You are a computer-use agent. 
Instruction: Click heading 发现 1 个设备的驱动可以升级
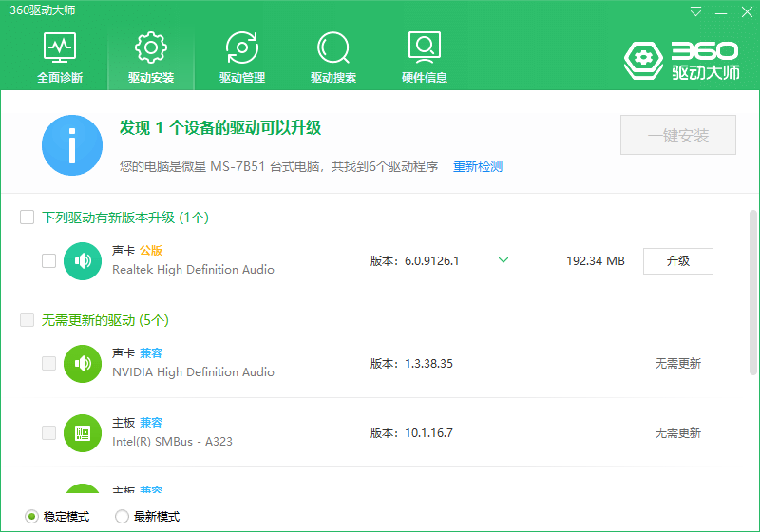[x=220, y=128]
